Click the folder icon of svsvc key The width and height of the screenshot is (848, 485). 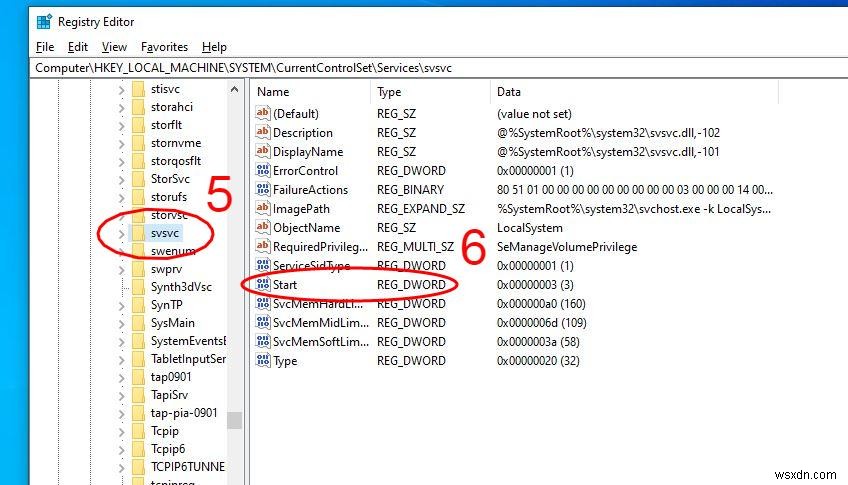[x=138, y=233]
